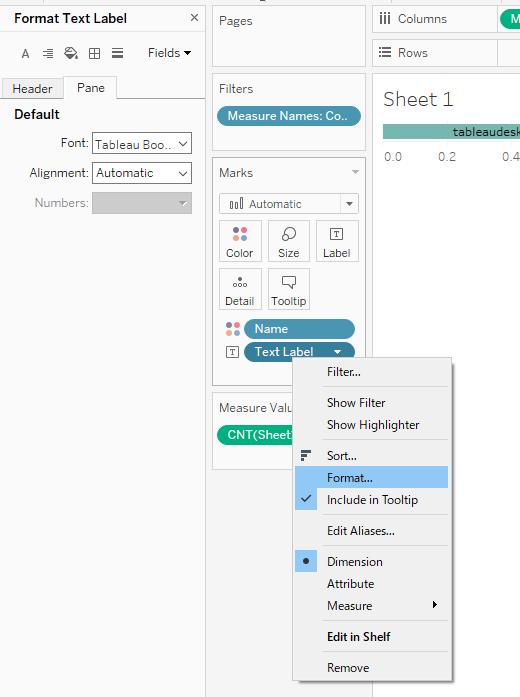Image resolution: width=520 pixels, height=697 pixels.
Task: Click the Color marks card button
Action: coord(240,241)
